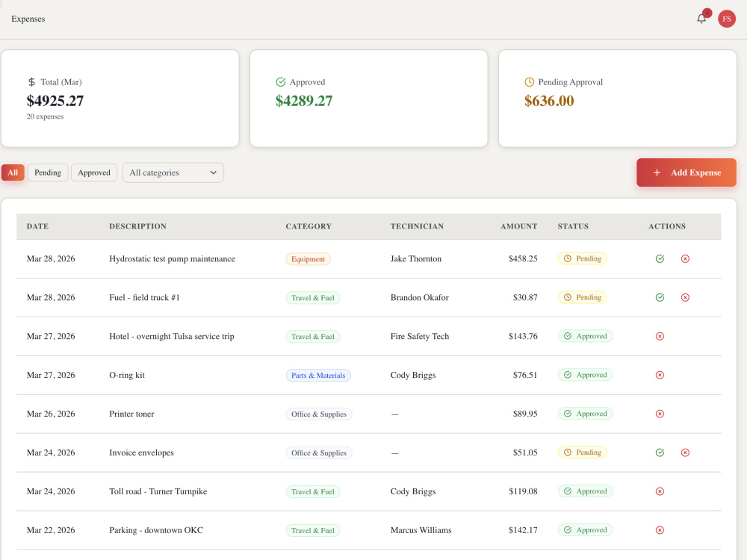Click Travel & Fuel tag on Toll road row
This screenshot has height=560, width=747.
point(312,491)
